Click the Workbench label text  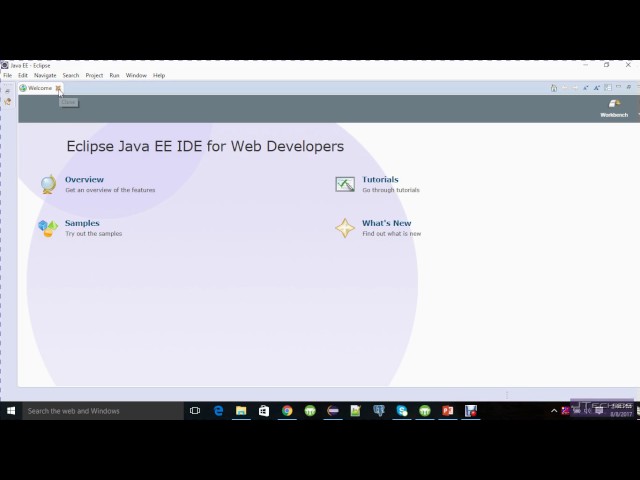tap(614, 115)
